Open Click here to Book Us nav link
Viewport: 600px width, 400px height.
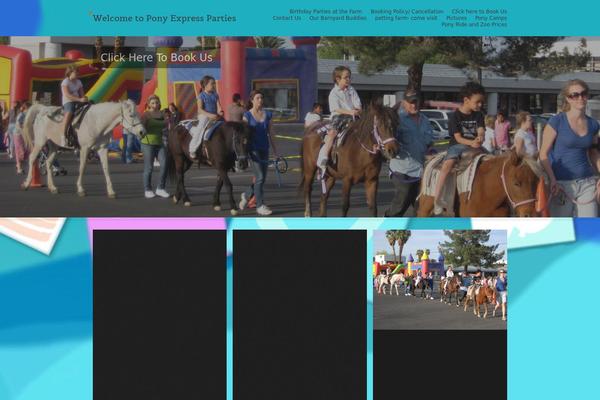(479, 11)
